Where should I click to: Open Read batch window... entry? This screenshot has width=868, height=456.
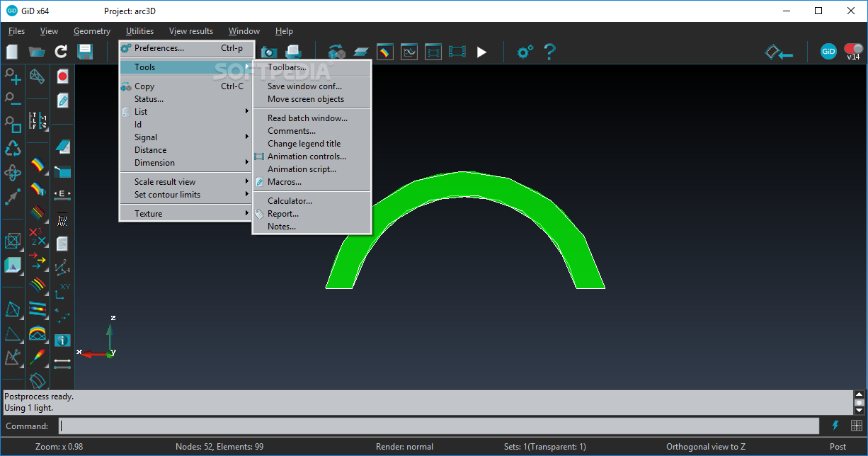point(312,118)
